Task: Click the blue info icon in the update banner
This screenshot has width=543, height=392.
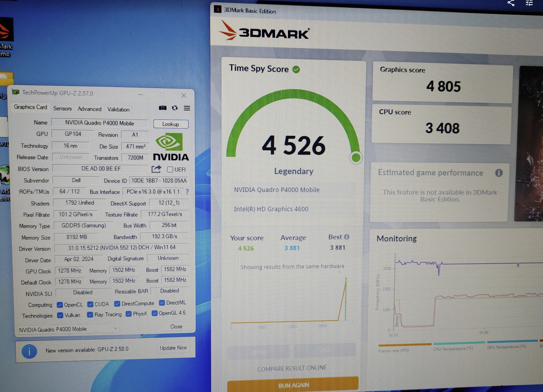Action: click(x=29, y=351)
